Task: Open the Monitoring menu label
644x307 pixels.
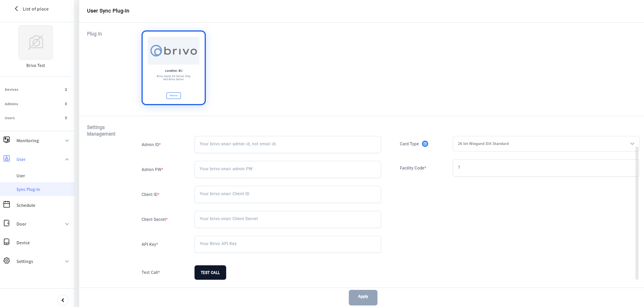Action: (x=28, y=141)
